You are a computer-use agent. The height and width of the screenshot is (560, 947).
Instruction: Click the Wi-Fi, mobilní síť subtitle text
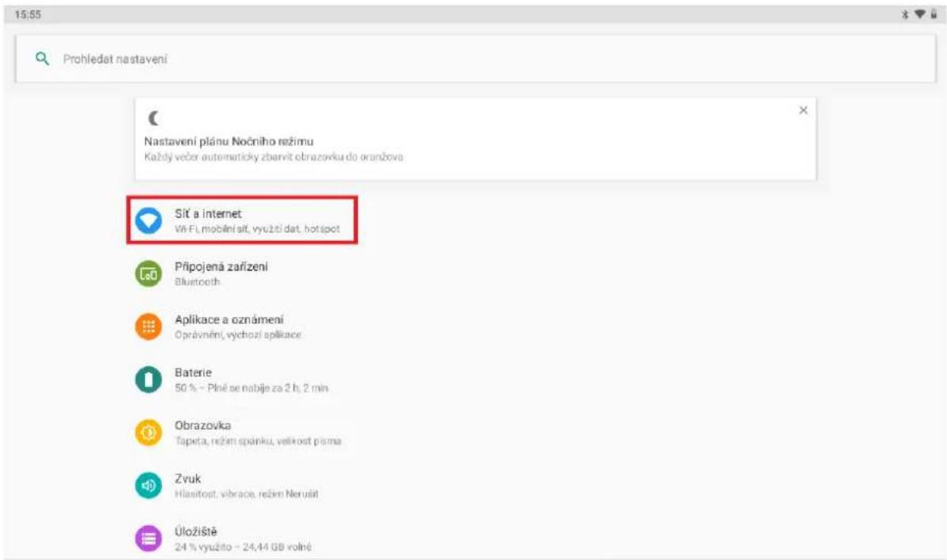click(x=257, y=228)
